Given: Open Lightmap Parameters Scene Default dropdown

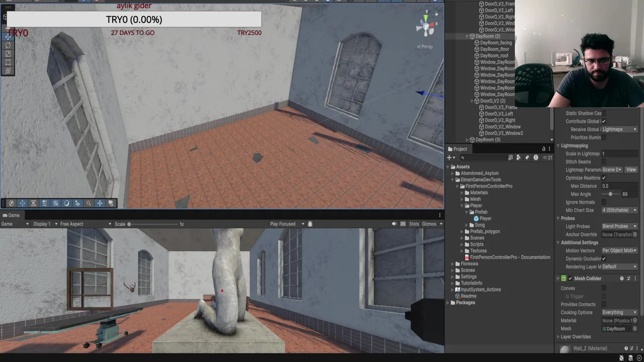Looking at the screenshot, I should click(612, 169).
